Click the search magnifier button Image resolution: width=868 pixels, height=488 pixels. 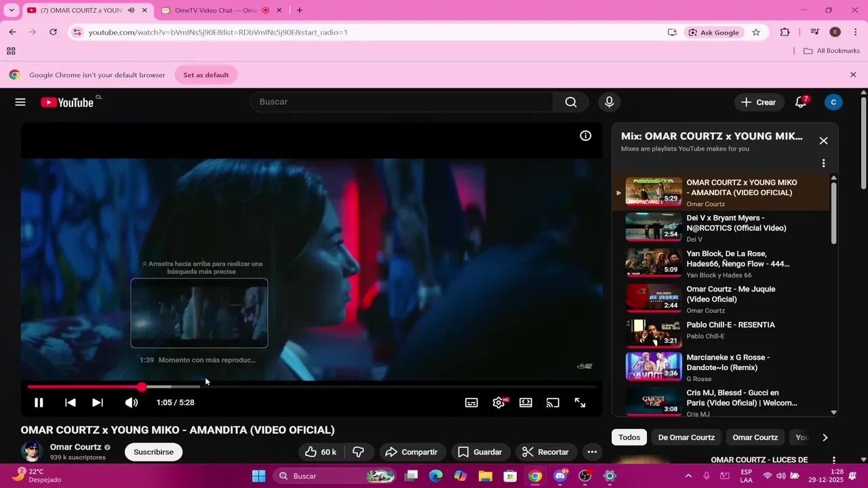(x=571, y=102)
